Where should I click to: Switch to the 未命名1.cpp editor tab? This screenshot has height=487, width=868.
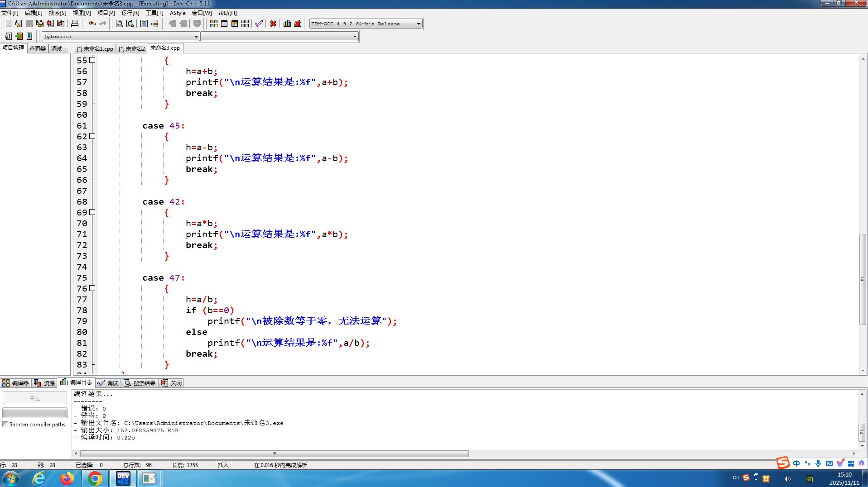point(95,48)
